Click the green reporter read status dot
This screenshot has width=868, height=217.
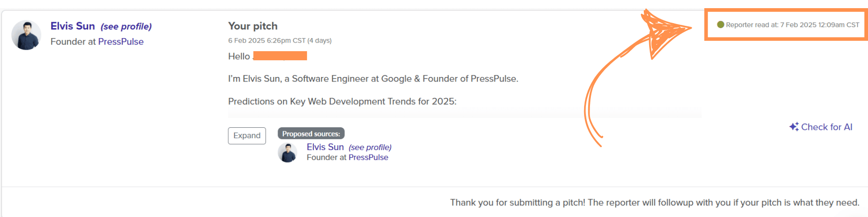[721, 24]
